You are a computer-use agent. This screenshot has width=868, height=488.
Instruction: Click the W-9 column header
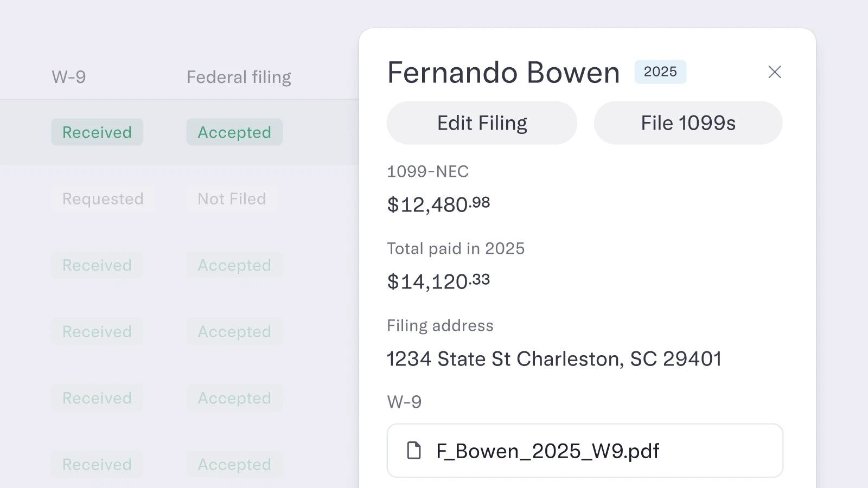pyautogui.click(x=69, y=77)
